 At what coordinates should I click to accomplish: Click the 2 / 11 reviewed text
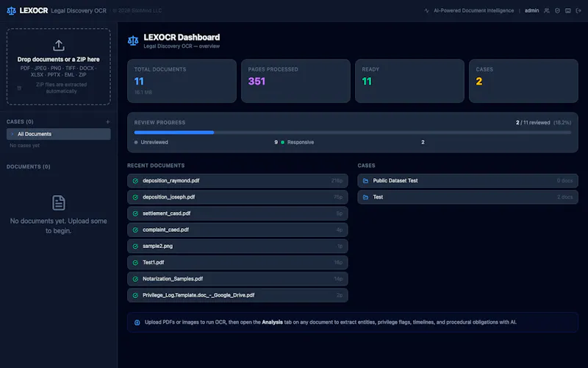pos(533,122)
